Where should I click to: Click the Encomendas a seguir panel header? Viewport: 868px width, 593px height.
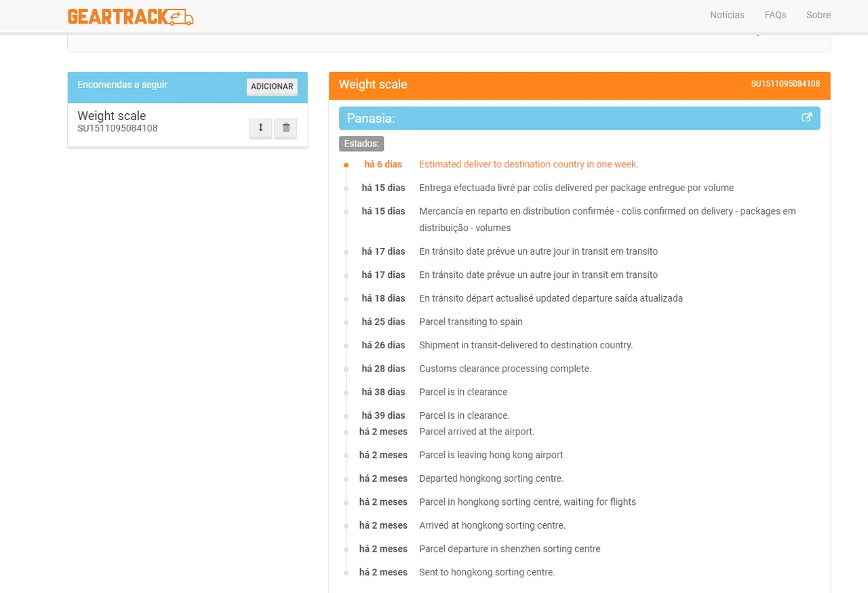pyautogui.click(x=188, y=87)
